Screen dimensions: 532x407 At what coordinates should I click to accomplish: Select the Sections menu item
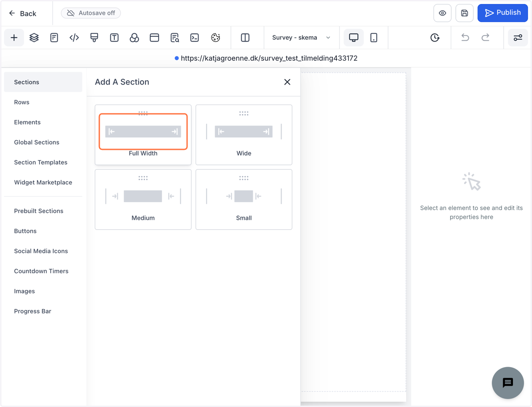(x=43, y=82)
